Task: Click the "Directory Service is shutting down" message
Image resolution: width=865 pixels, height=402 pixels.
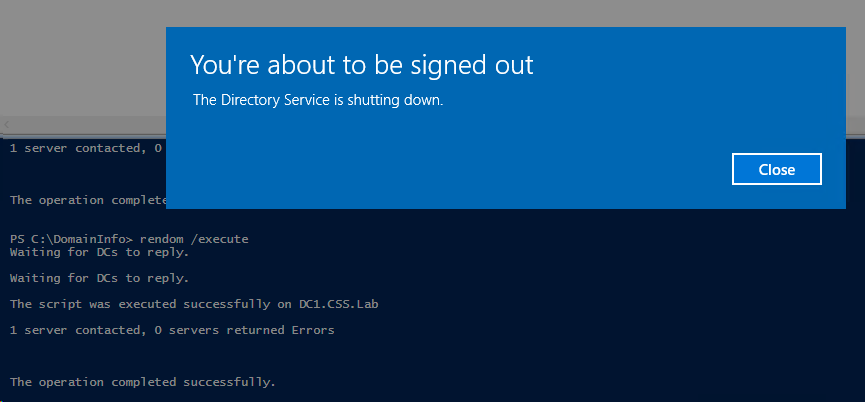Action: coord(317,100)
